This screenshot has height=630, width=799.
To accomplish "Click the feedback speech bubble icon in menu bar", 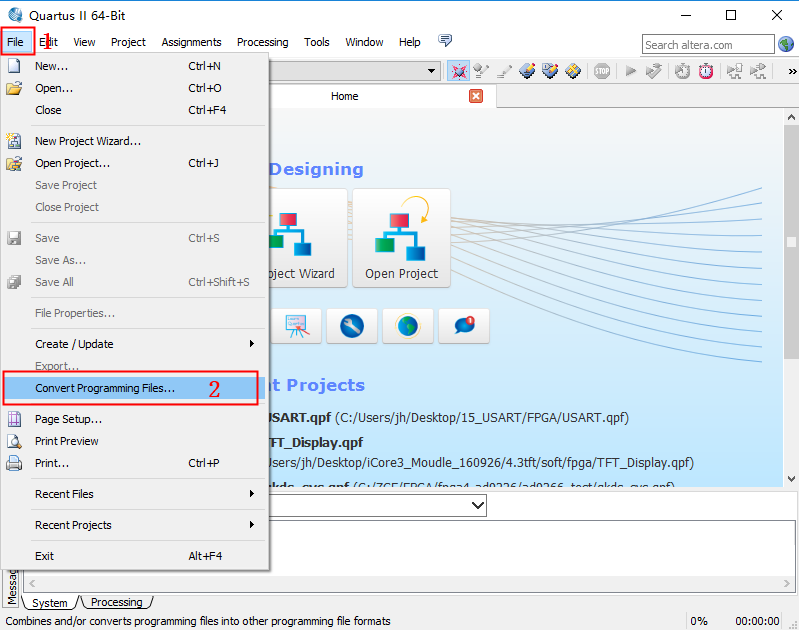I will click(x=445, y=41).
